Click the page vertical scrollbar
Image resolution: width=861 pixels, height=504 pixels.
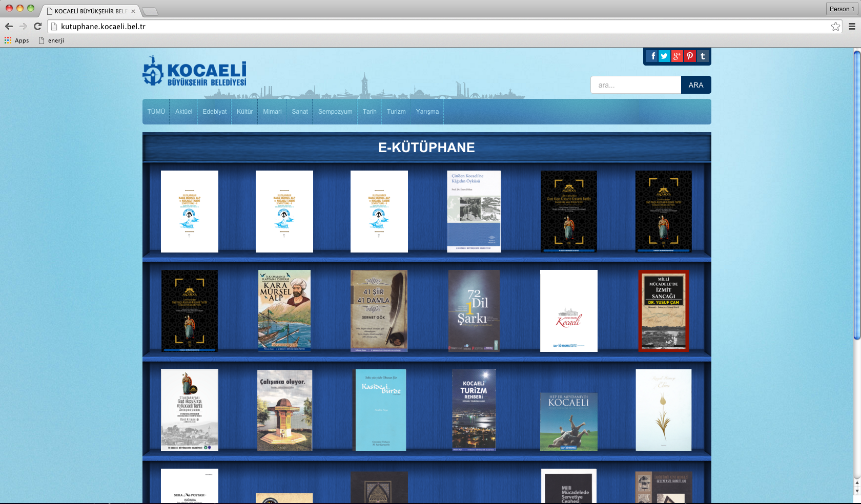pyautogui.click(x=856, y=195)
